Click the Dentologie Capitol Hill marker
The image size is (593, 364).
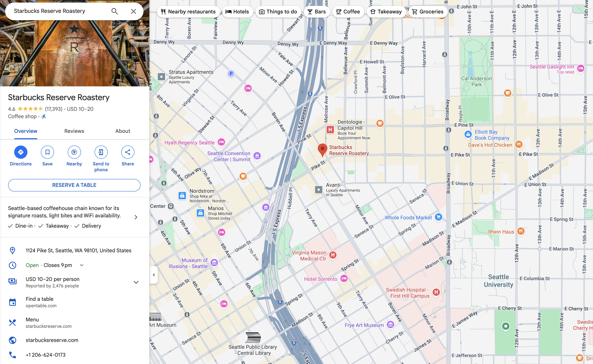[330, 130]
